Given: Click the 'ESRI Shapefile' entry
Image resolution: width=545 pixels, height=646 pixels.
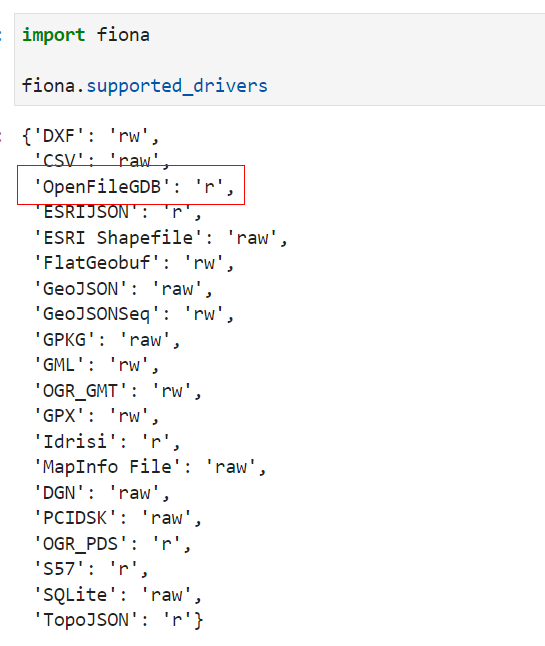Looking at the screenshot, I should click(x=160, y=238).
